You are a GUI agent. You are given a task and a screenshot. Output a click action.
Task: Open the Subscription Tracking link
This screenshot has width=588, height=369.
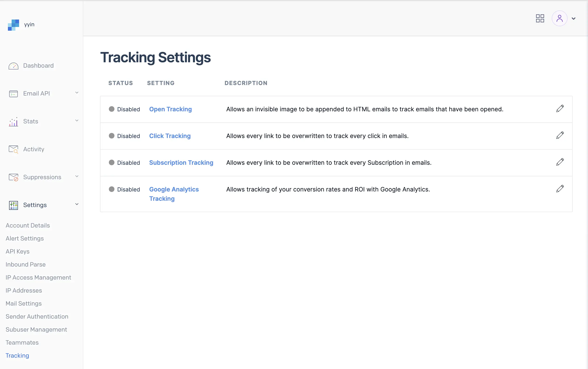[x=181, y=163]
